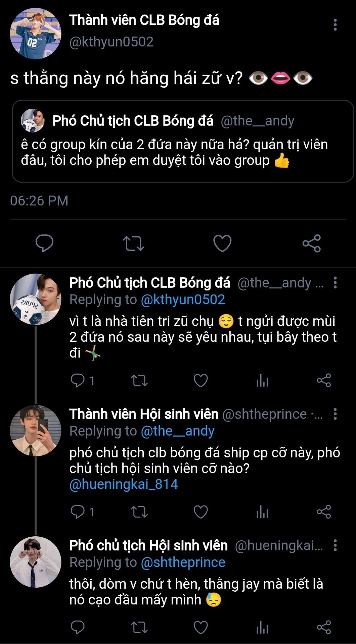Retweet the last reply by @hueningkai

(x=139, y=628)
